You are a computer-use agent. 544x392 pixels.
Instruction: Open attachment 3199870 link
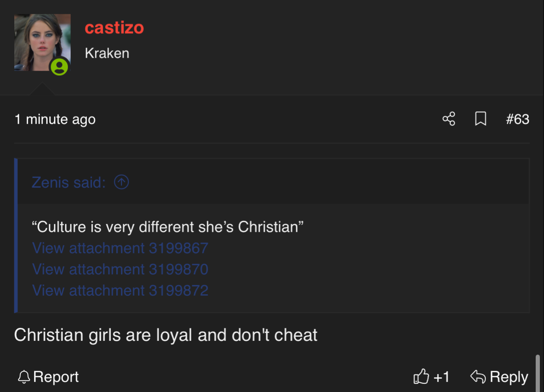pos(120,269)
